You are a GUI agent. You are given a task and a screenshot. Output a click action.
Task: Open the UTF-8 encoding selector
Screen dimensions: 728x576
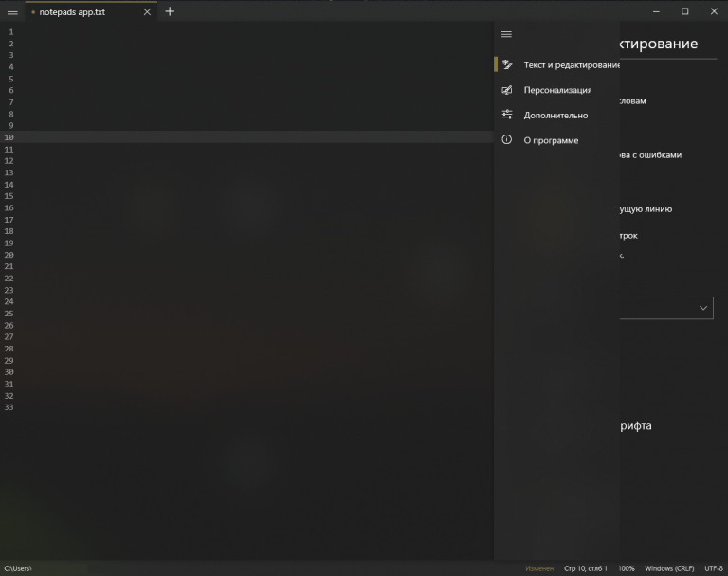pyautogui.click(x=714, y=568)
